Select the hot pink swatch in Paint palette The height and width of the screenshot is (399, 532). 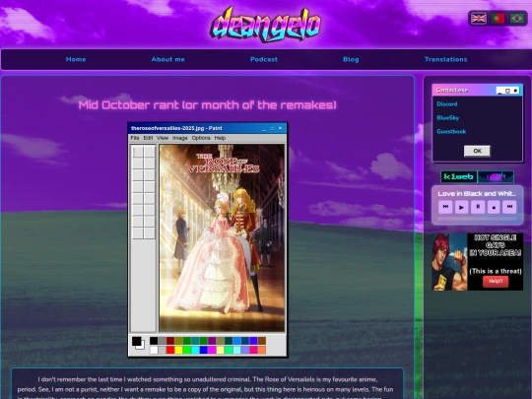click(254, 350)
